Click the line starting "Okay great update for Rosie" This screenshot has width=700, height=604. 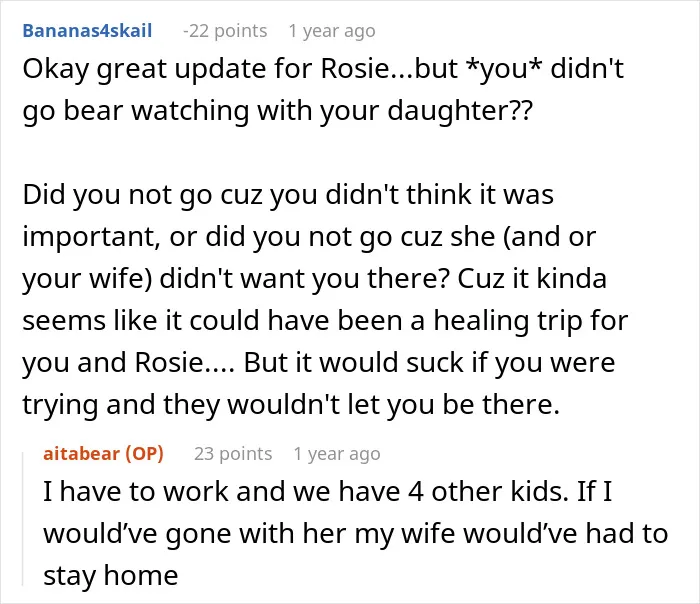[x=323, y=69]
